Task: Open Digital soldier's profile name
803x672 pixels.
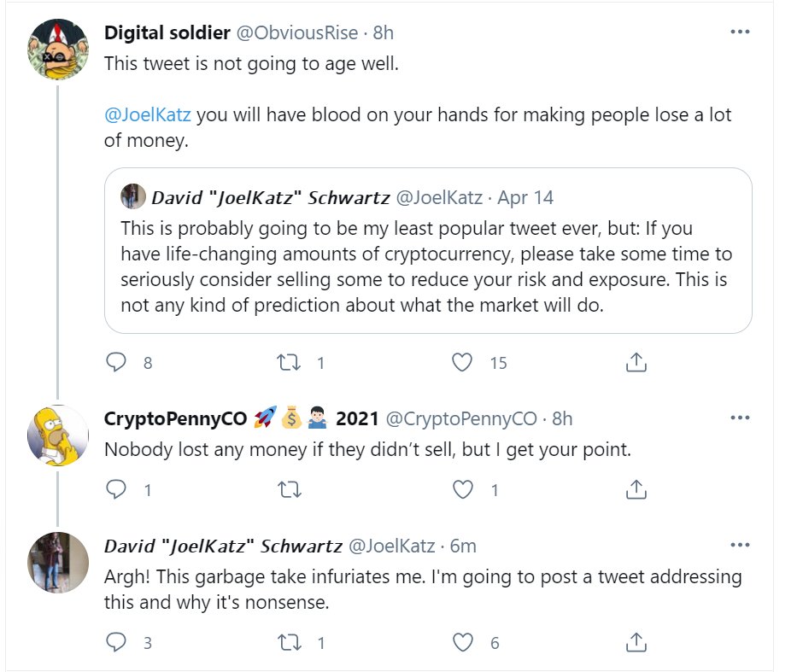Action: click(x=167, y=33)
